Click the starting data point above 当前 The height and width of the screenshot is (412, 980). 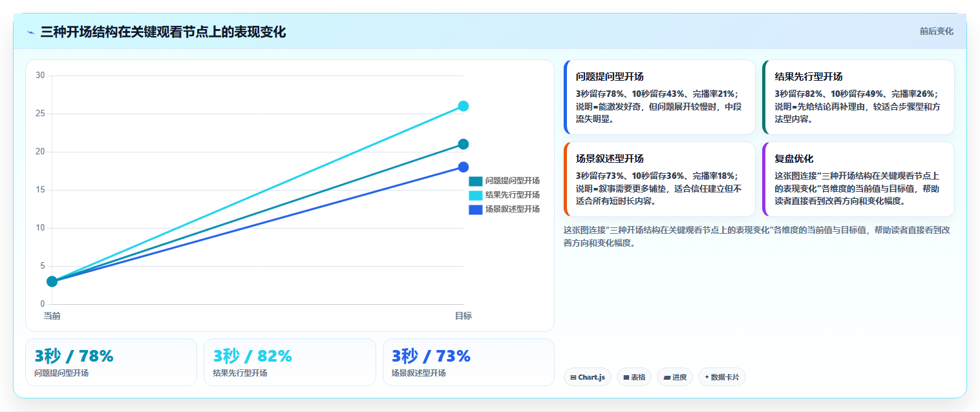tap(52, 282)
